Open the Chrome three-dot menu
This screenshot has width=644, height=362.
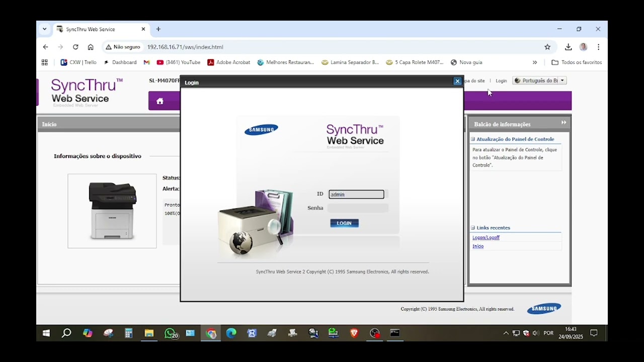click(598, 47)
